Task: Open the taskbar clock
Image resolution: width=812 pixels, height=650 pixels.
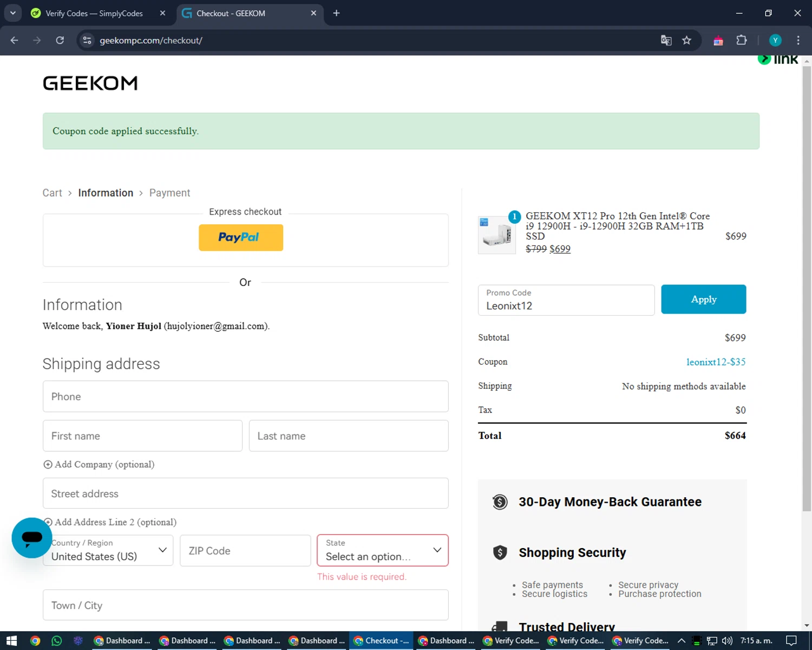Action: coord(756,641)
